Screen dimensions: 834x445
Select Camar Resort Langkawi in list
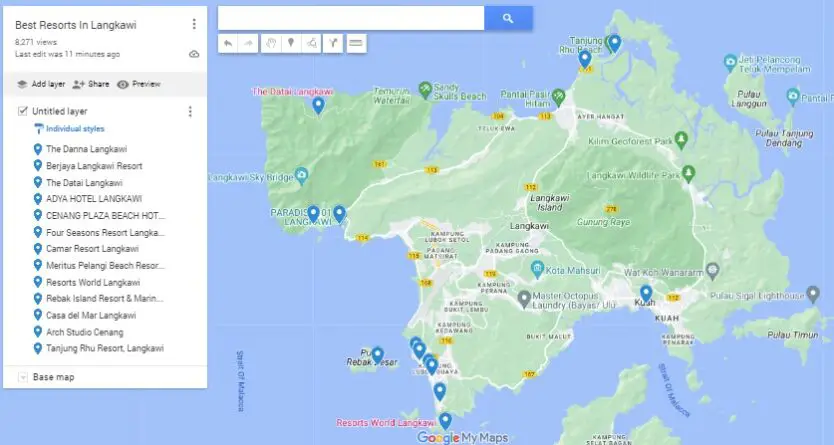[92, 249]
